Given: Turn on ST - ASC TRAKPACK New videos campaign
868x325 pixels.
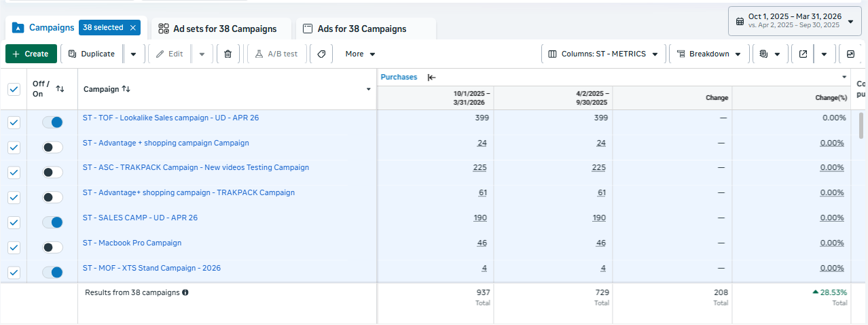Looking at the screenshot, I should [52, 173].
